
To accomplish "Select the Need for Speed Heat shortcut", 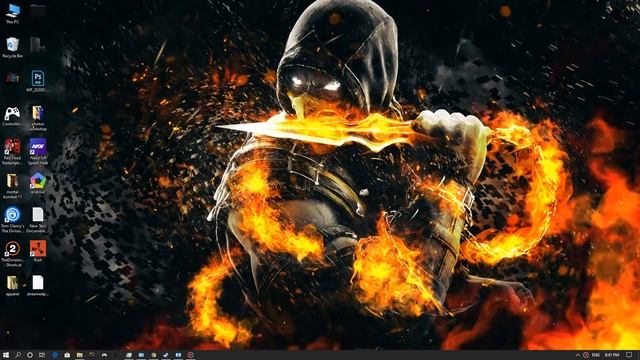I will [x=38, y=151].
